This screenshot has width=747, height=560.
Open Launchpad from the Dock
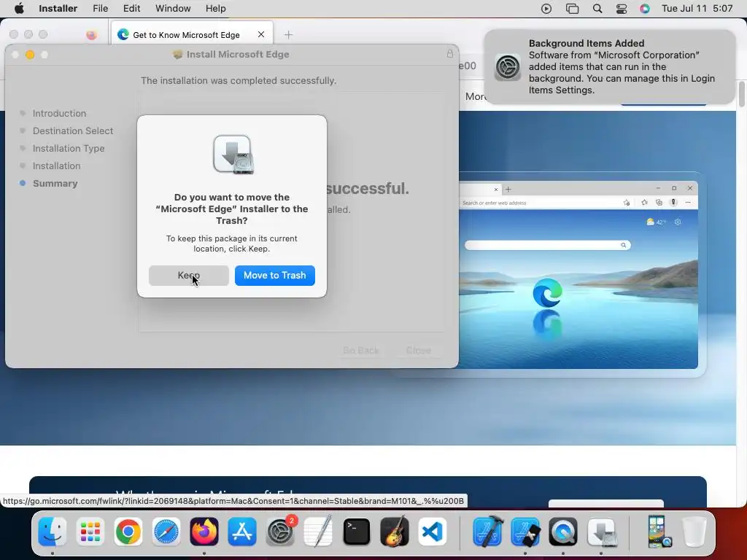[90, 532]
